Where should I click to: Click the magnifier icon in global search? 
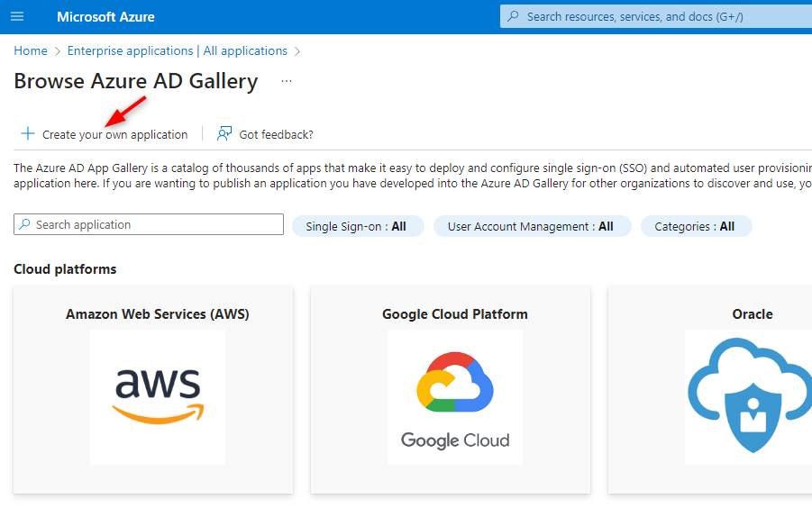[513, 16]
